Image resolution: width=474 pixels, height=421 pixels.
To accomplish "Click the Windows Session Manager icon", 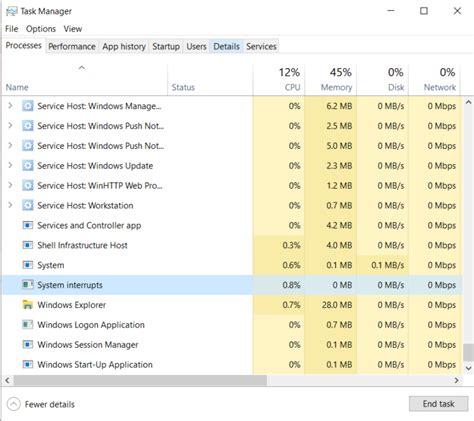I will (28, 344).
